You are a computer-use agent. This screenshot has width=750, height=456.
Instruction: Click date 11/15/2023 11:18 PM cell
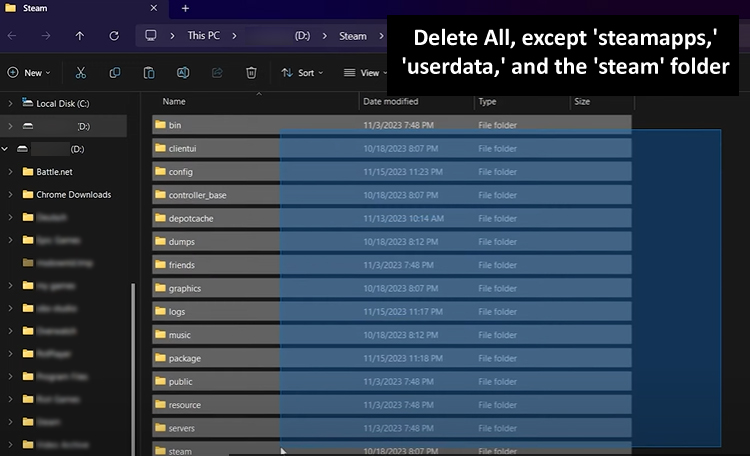click(x=403, y=358)
